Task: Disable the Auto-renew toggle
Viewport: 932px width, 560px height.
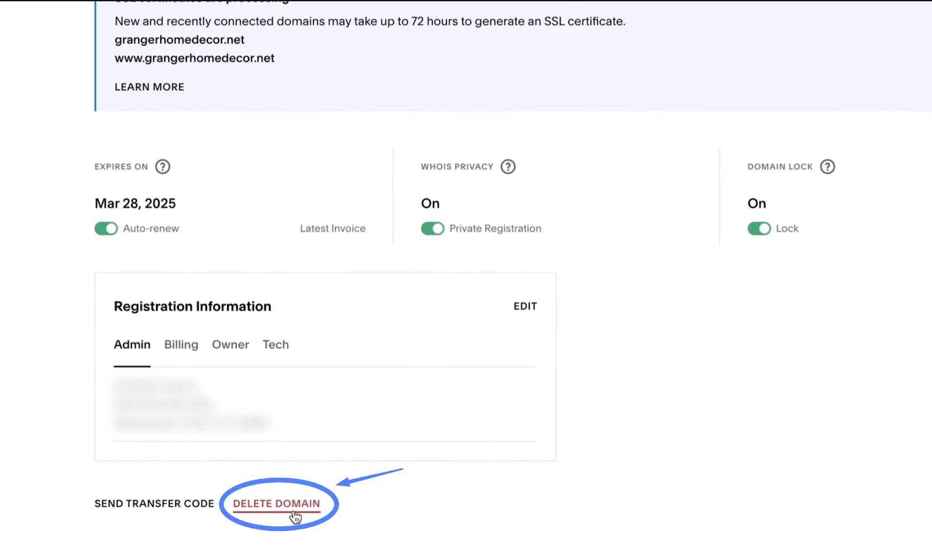Action: [x=105, y=228]
